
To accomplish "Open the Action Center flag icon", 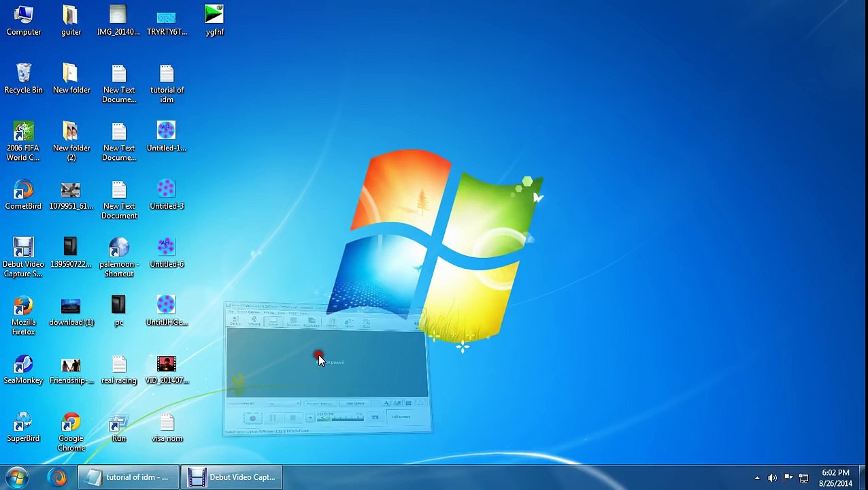I will click(788, 478).
